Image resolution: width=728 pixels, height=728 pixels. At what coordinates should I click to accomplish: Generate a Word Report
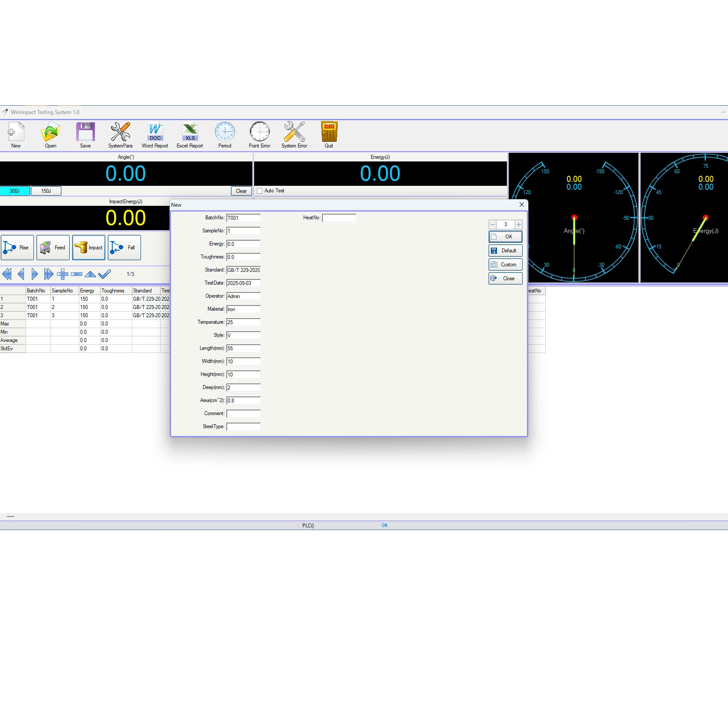155,135
